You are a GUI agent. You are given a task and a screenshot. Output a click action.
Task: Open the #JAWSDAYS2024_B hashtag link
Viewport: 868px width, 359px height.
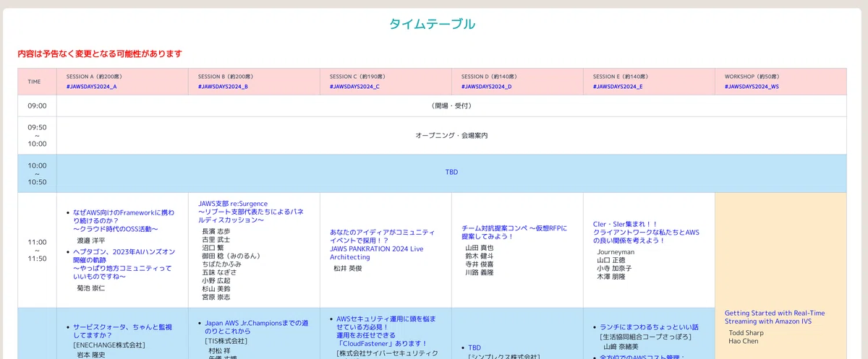(223, 87)
